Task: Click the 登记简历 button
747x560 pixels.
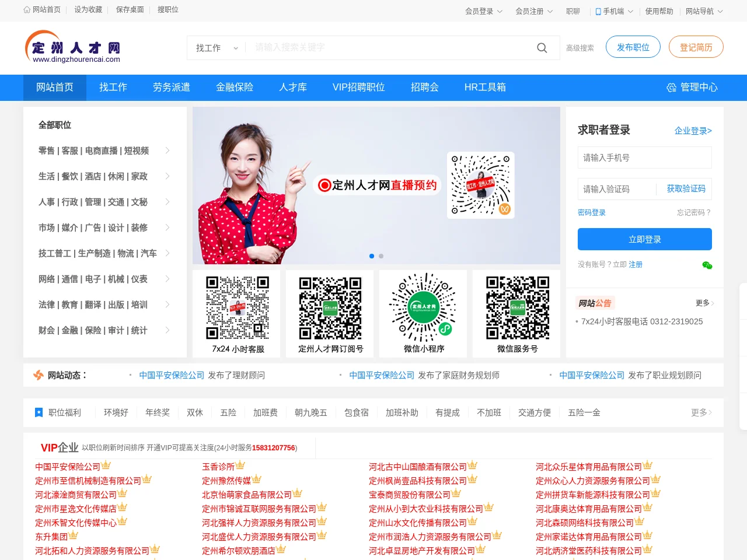Action: (696, 47)
